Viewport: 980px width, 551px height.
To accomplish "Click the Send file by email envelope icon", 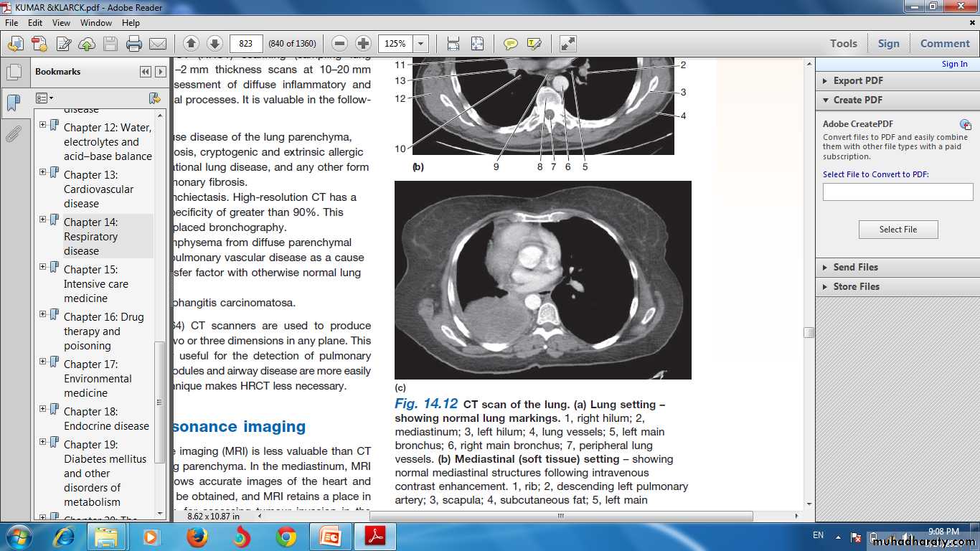I will click(x=157, y=44).
